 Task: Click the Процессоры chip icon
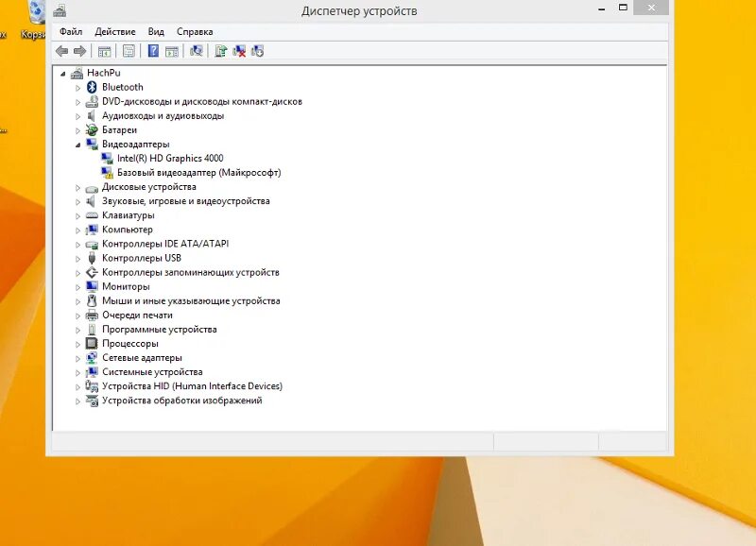(92, 343)
